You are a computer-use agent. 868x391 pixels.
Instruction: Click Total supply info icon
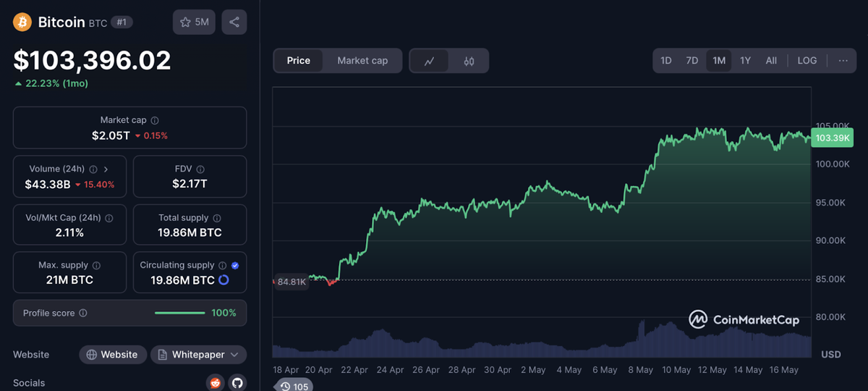click(217, 217)
